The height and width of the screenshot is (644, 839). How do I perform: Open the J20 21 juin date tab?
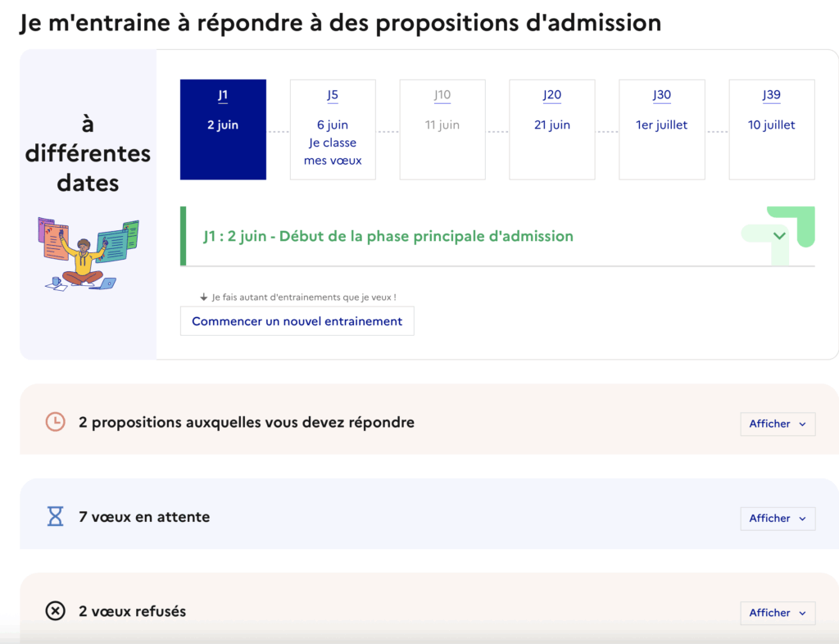[x=552, y=129]
